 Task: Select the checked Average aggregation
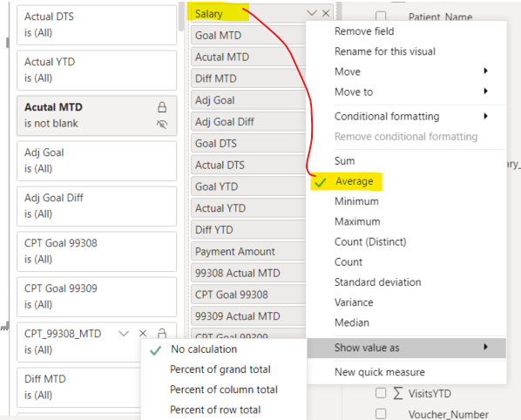[407, 181]
